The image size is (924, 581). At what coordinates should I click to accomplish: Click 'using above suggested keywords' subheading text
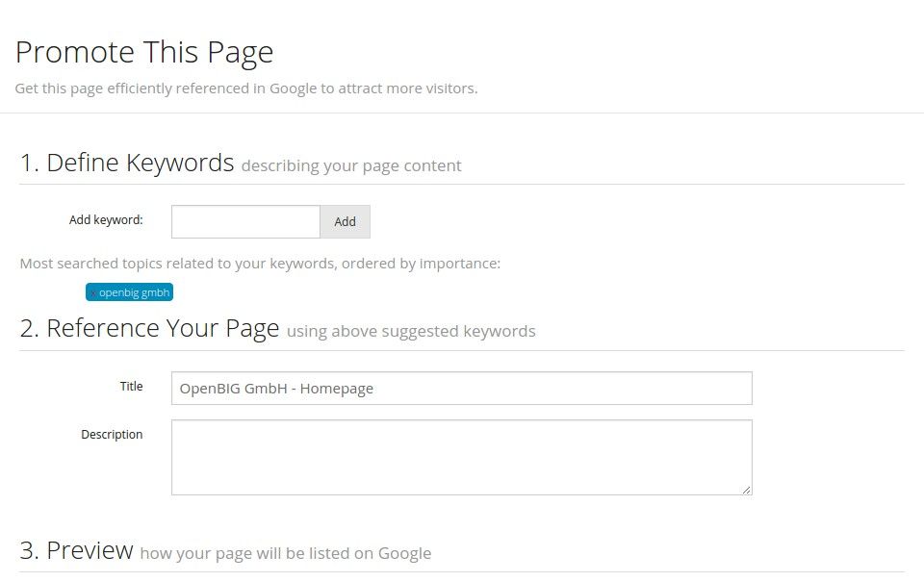click(x=411, y=332)
